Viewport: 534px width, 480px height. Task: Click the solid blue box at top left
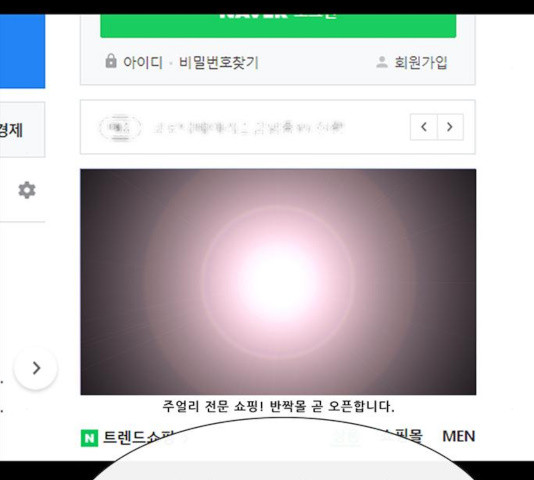pyautogui.click(x=22, y=51)
